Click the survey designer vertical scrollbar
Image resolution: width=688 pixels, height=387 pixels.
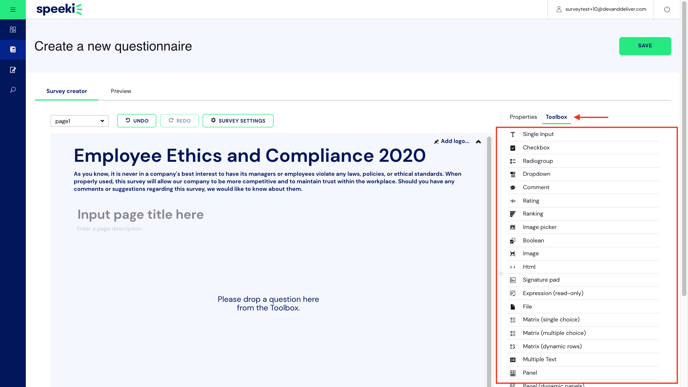489,261
